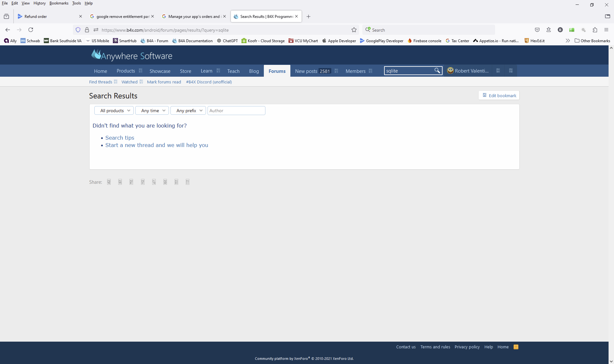Click the Save to Pocket icon
The height and width of the screenshot is (364, 614).
(537, 30)
